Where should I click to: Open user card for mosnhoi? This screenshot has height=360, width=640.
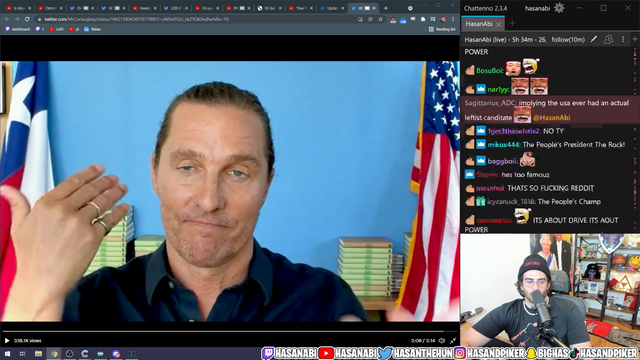(x=490, y=188)
